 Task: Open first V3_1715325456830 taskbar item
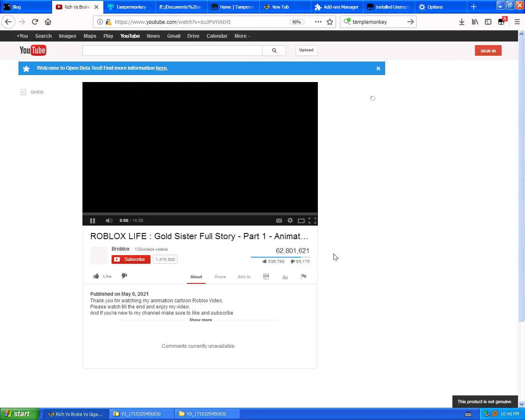click(142, 414)
